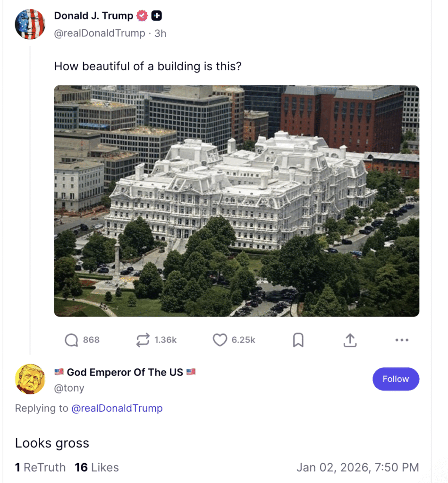Screen dimensions: 448x483
Task: Open the Donald J. Trump display name
Action: [93, 16]
